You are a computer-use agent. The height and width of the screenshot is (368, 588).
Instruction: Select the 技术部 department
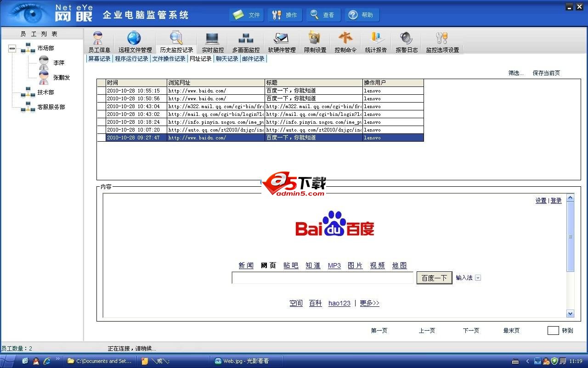coord(45,92)
